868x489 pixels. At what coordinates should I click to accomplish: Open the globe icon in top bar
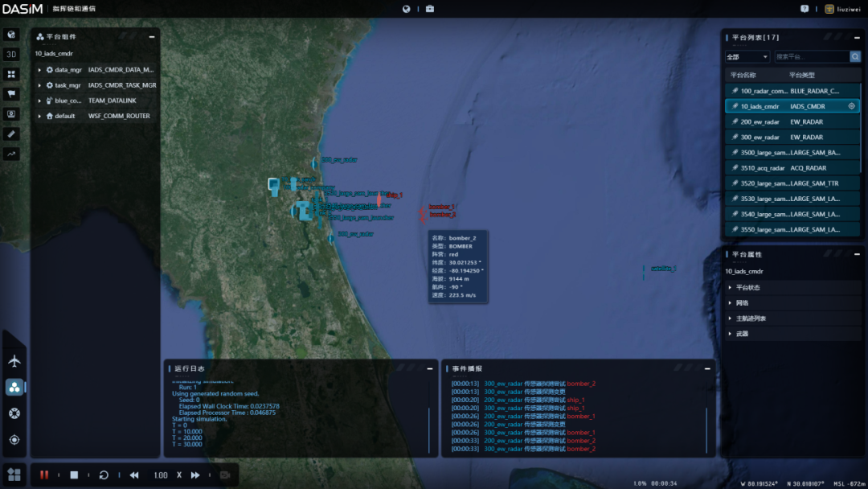407,9
